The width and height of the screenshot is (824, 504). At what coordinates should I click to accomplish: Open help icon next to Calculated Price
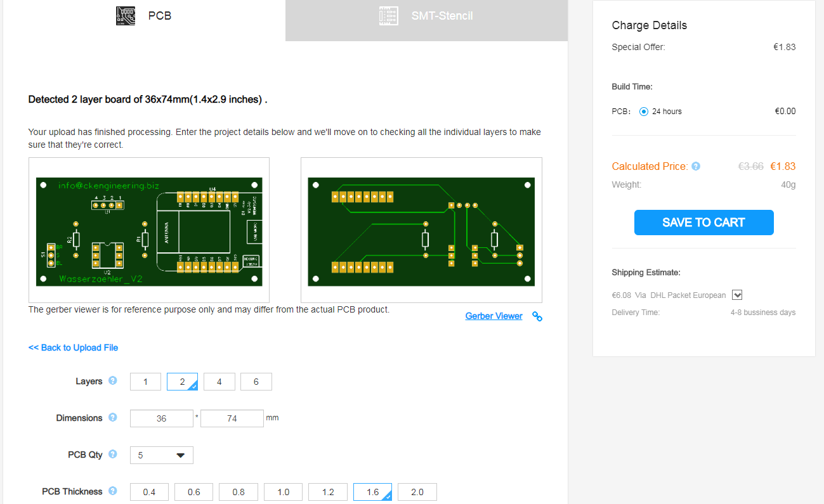coord(696,167)
